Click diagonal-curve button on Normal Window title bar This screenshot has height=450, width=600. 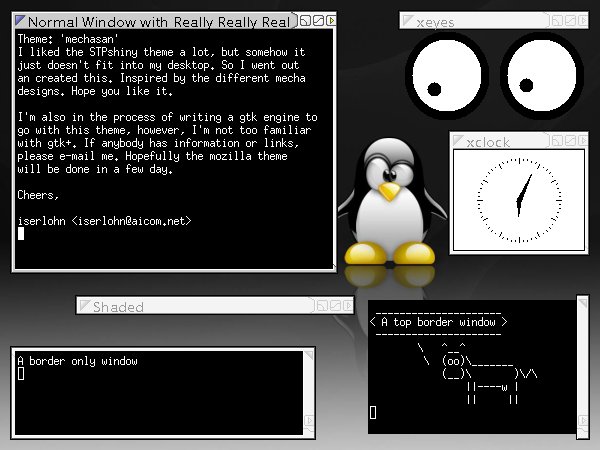pos(318,20)
